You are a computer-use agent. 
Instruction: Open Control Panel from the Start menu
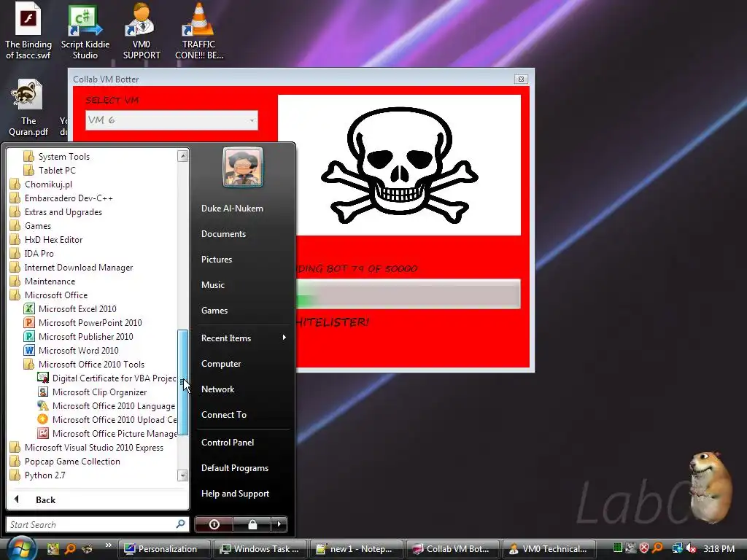tap(228, 443)
